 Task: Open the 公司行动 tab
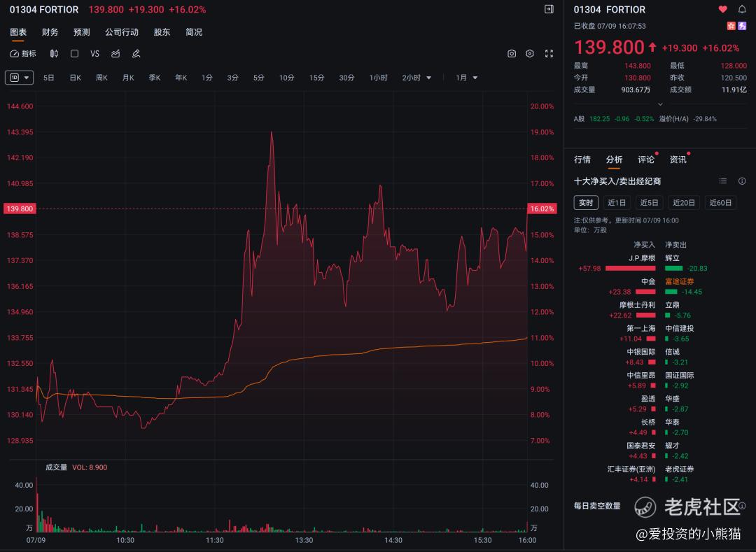coord(122,31)
